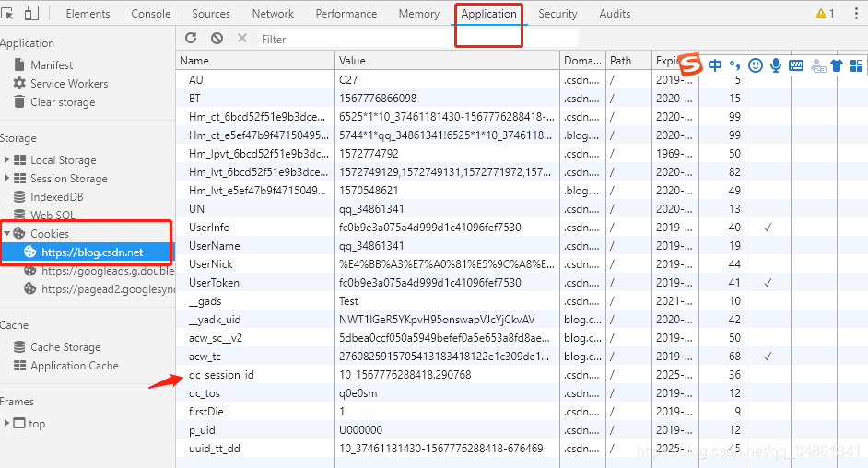Screen dimensions: 868x468
Task: Click the Clear storage trash icon
Action: coord(19,101)
